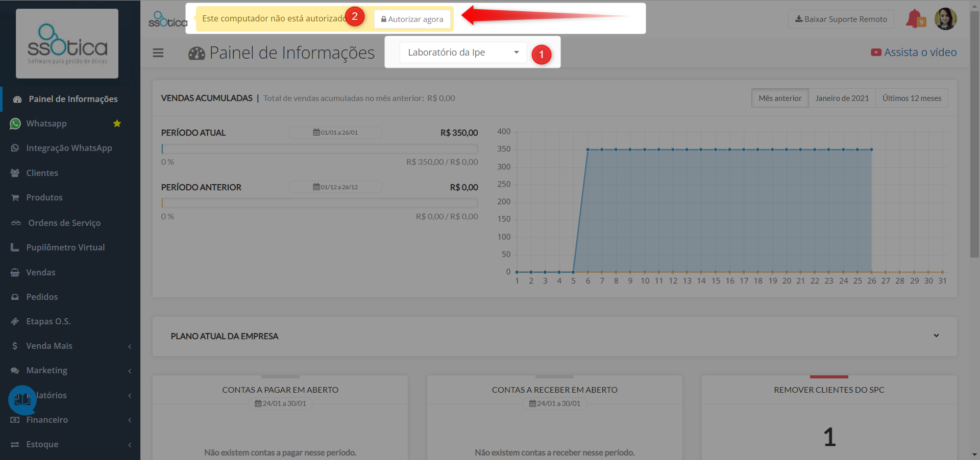Select the Mês anterior tab
Image resolution: width=980 pixels, height=460 pixels.
780,98
